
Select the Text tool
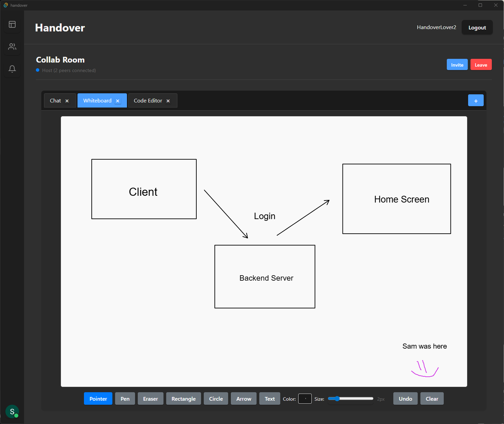tap(269, 398)
